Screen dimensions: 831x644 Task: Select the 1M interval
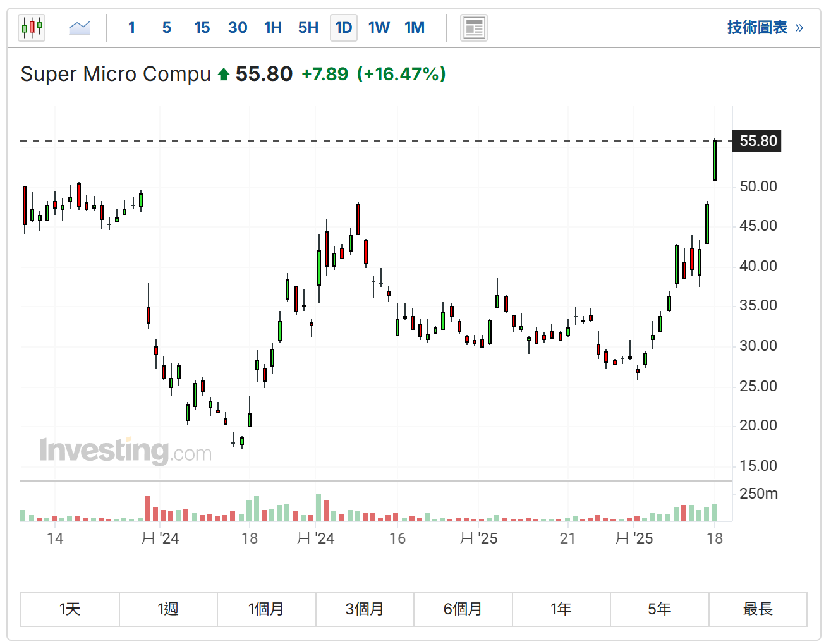click(x=415, y=28)
